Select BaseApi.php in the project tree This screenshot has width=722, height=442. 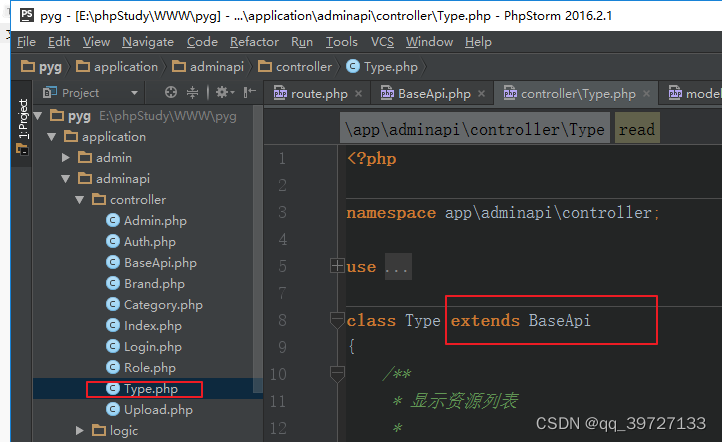point(160,263)
